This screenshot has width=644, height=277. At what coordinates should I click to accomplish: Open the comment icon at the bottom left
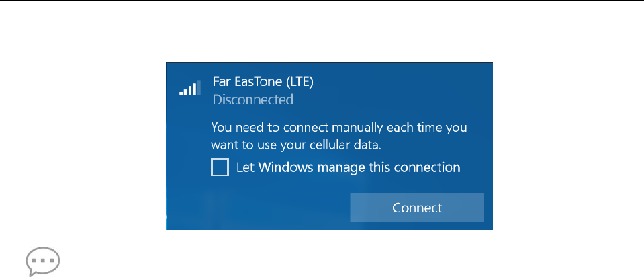tap(43, 262)
